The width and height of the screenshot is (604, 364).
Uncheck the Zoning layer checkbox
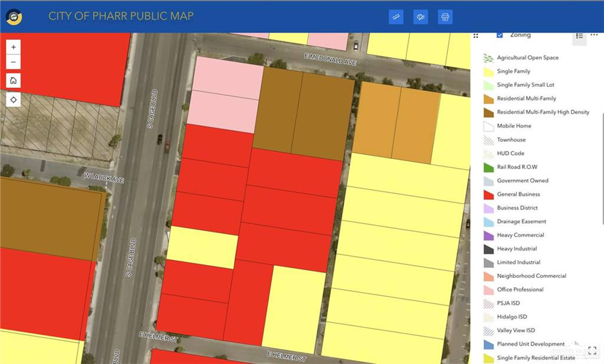500,35
